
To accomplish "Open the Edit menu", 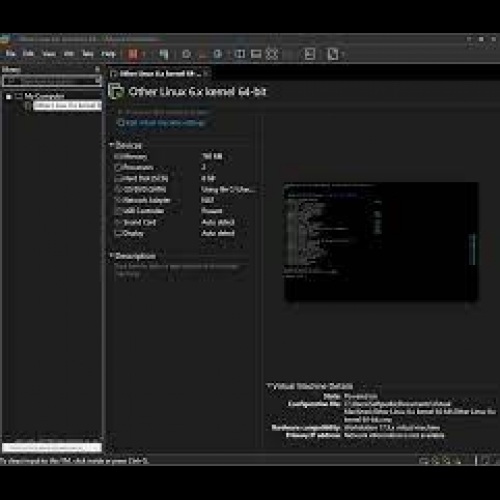I will click(28, 54).
